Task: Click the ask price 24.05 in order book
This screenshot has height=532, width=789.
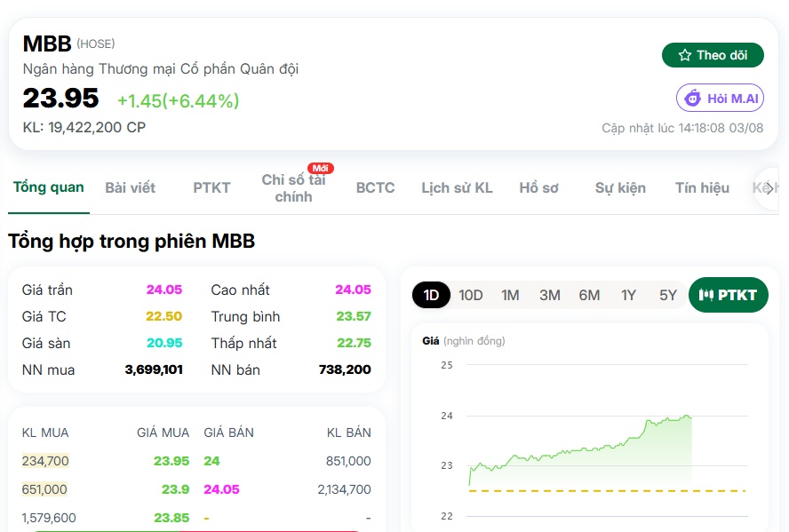Action: click(x=221, y=489)
